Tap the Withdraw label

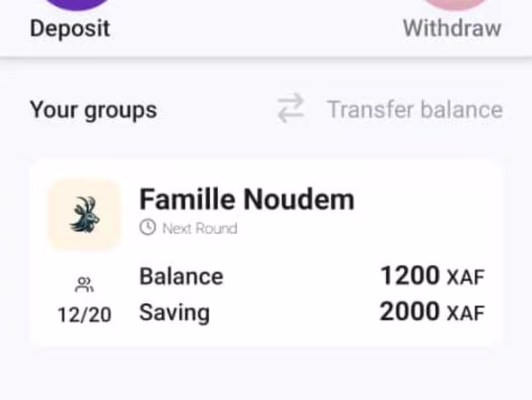click(452, 28)
